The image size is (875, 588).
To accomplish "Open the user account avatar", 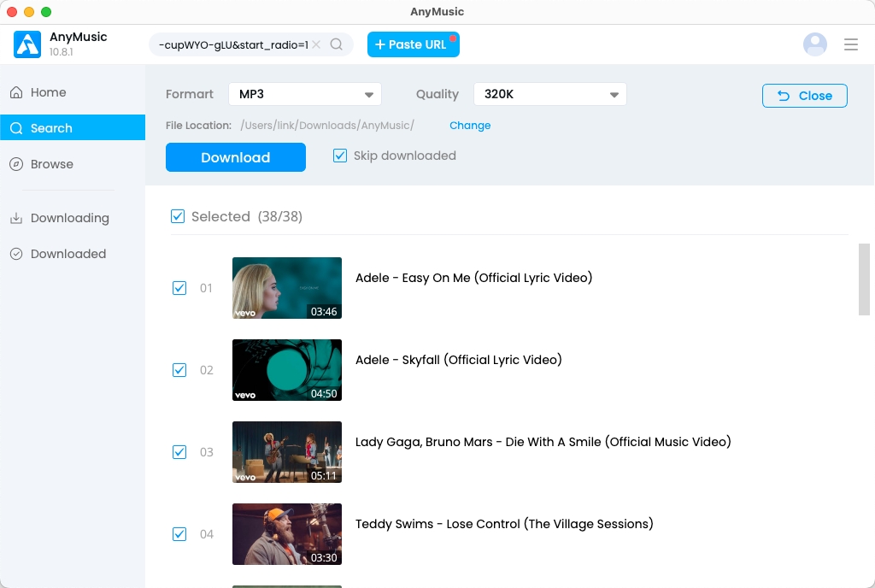I will tap(814, 44).
